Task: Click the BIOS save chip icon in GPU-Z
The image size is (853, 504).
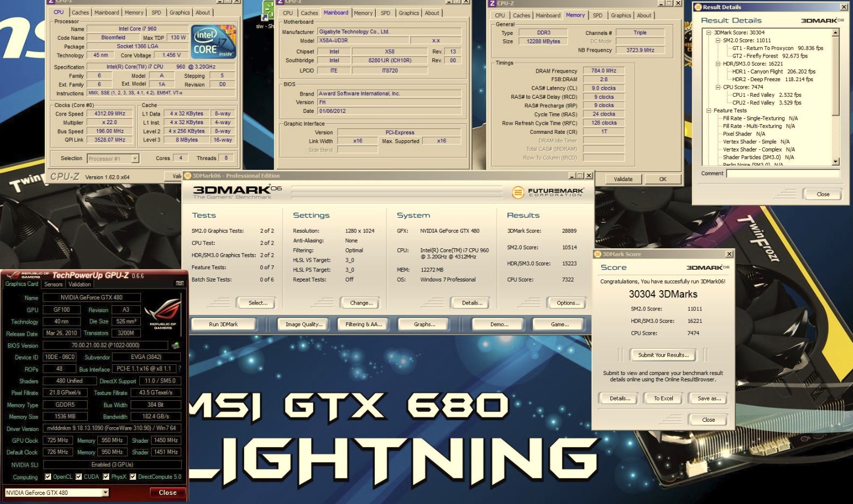Action: tap(175, 345)
